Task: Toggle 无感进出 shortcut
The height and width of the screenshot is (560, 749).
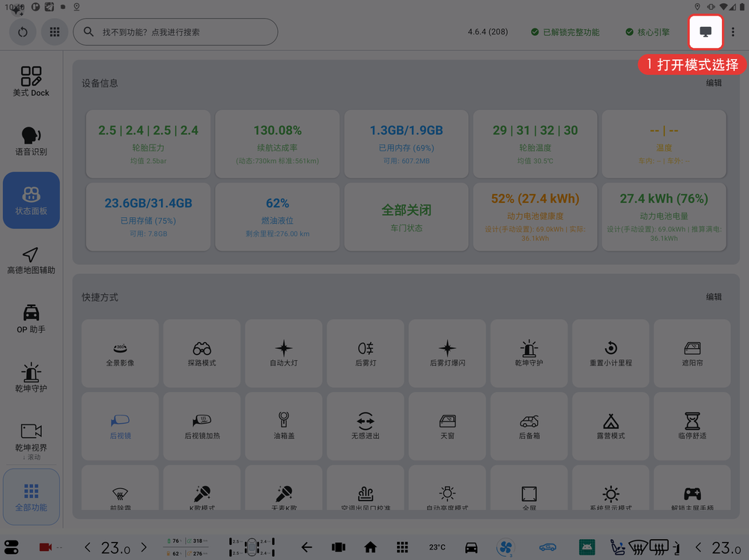Action: [x=366, y=426]
